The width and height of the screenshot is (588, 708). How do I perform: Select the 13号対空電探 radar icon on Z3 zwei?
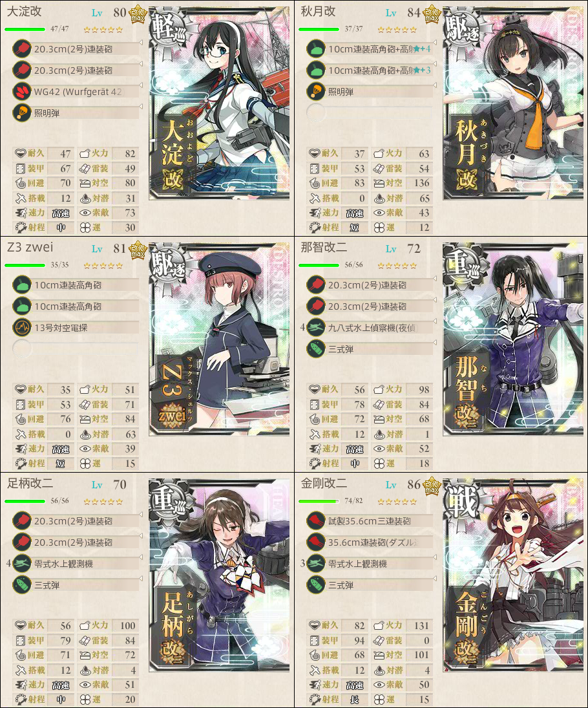pos(22,327)
